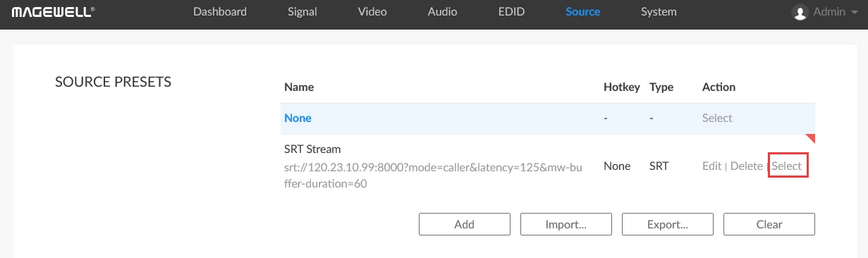Go to the Video tab

click(372, 11)
